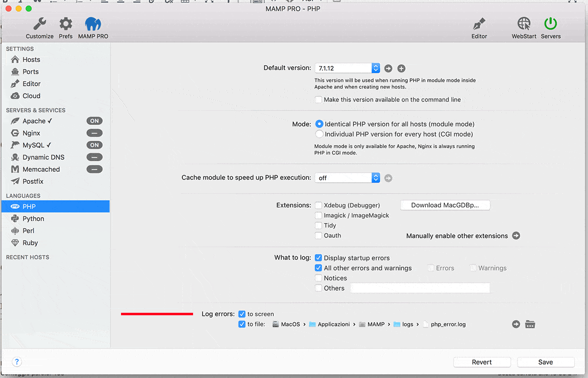This screenshot has width=588, height=378.
Task: Check the Errors checkbox
Action: pyautogui.click(x=431, y=268)
